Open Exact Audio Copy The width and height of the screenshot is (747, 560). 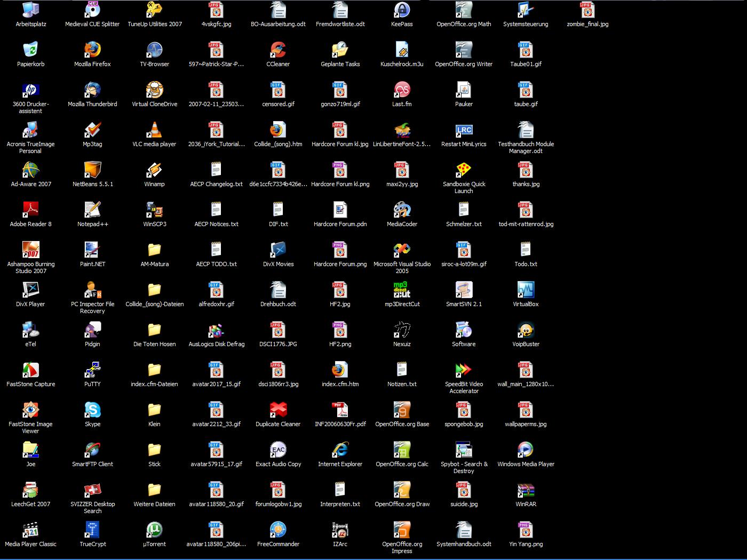pos(279,450)
